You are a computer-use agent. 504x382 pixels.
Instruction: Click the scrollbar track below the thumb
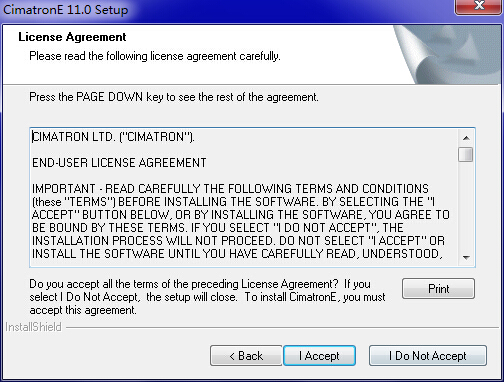(466, 206)
